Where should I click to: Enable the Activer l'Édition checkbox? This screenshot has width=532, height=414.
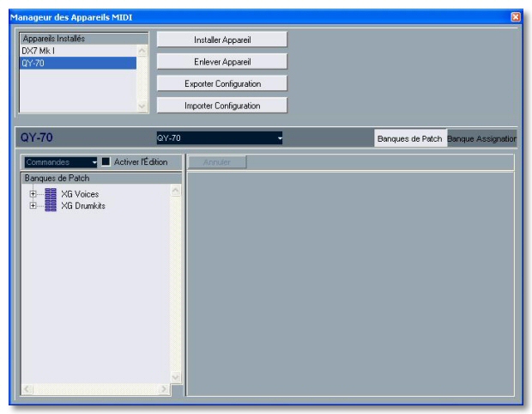[x=106, y=162]
